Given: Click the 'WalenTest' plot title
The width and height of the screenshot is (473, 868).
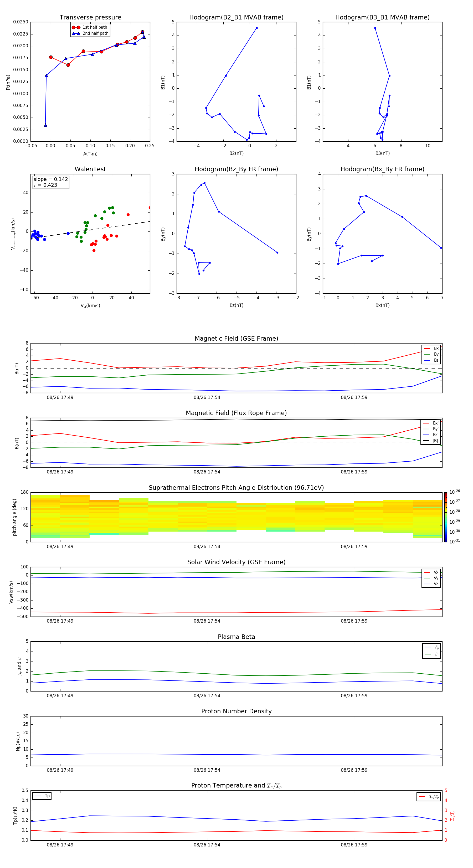Looking at the screenshot, I should click(x=90, y=169).
